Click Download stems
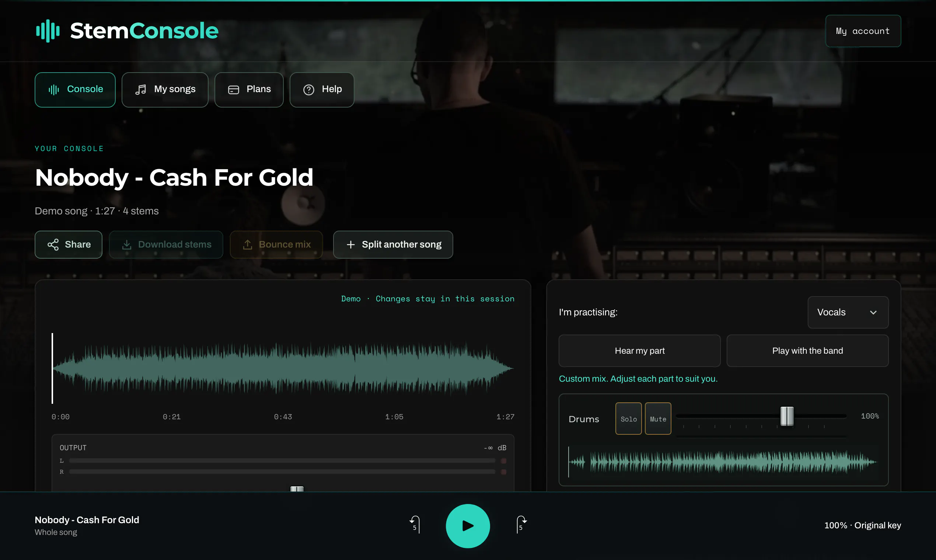 point(166,245)
